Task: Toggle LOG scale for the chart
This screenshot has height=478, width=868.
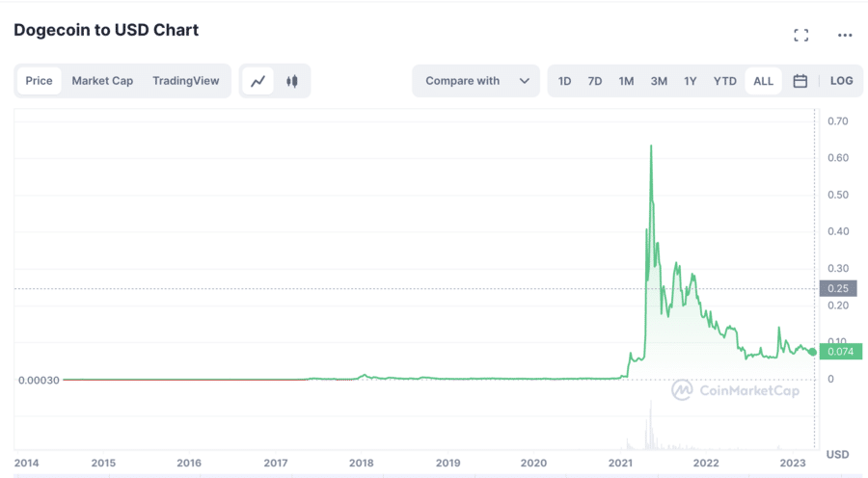Action: pos(841,81)
